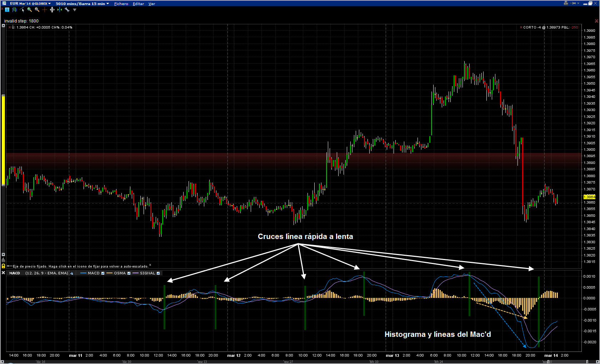This screenshot has height=364, width=600.
Task: Click the red X above the price axis
Action: tap(596, 21)
